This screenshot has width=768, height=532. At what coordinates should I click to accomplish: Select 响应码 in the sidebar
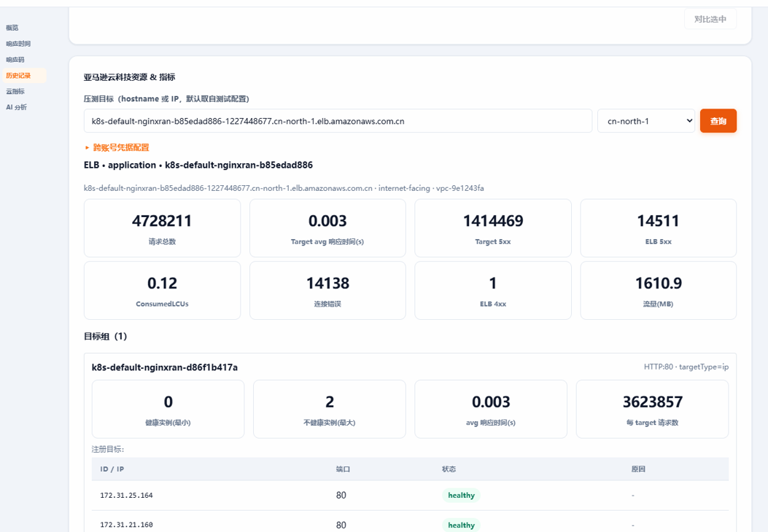pyautogui.click(x=15, y=60)
